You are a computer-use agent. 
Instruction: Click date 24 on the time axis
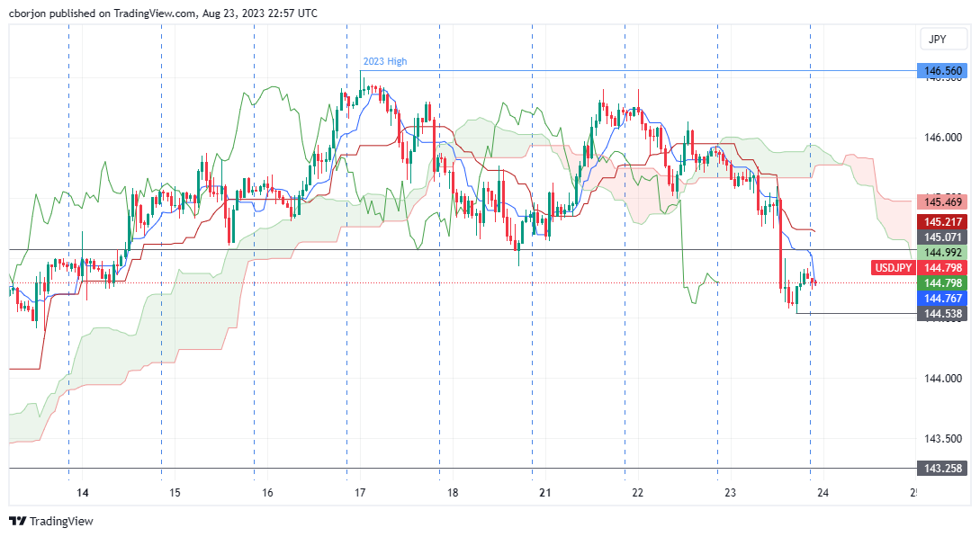coord(823,493)
